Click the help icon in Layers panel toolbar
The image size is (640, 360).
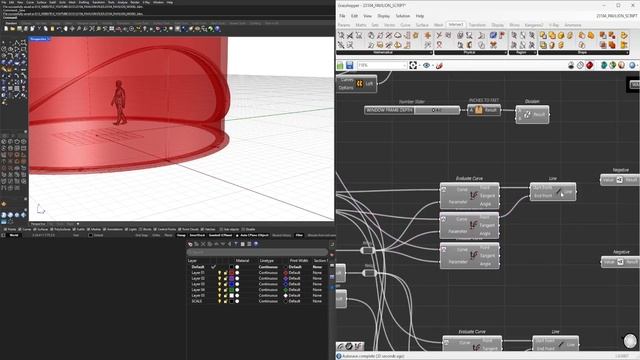pyautogui.click(x=256, y=244)
